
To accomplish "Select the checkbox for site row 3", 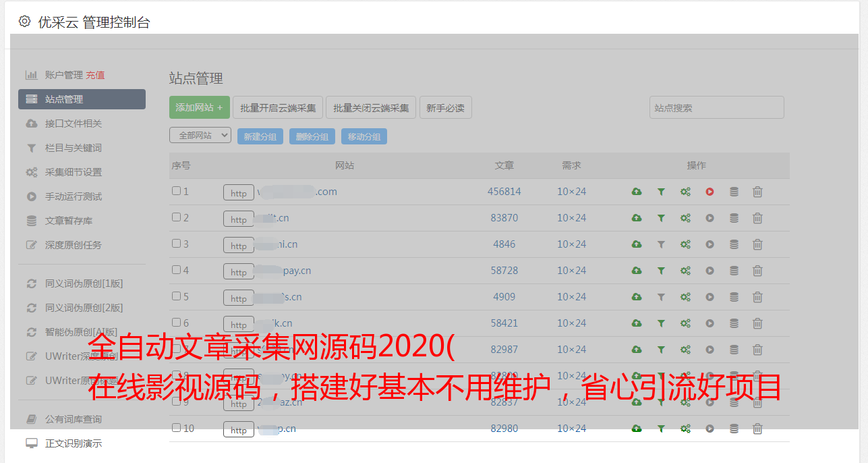I will point(176,244).
